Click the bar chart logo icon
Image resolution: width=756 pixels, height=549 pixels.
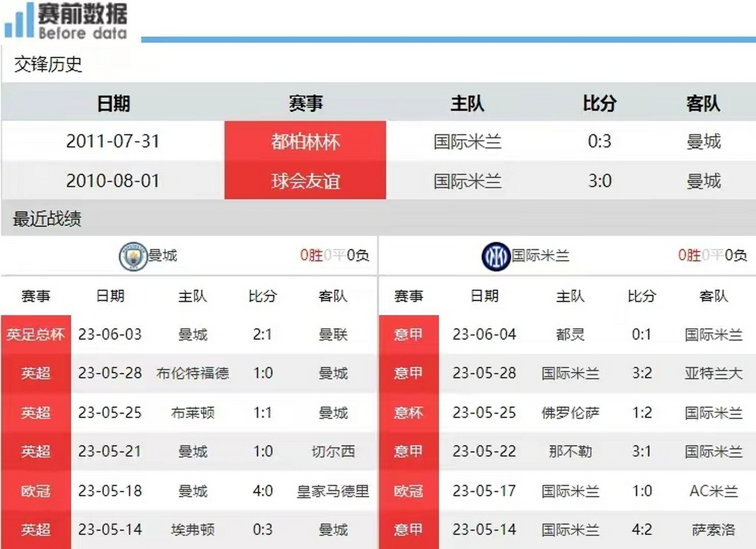(19, 20)
